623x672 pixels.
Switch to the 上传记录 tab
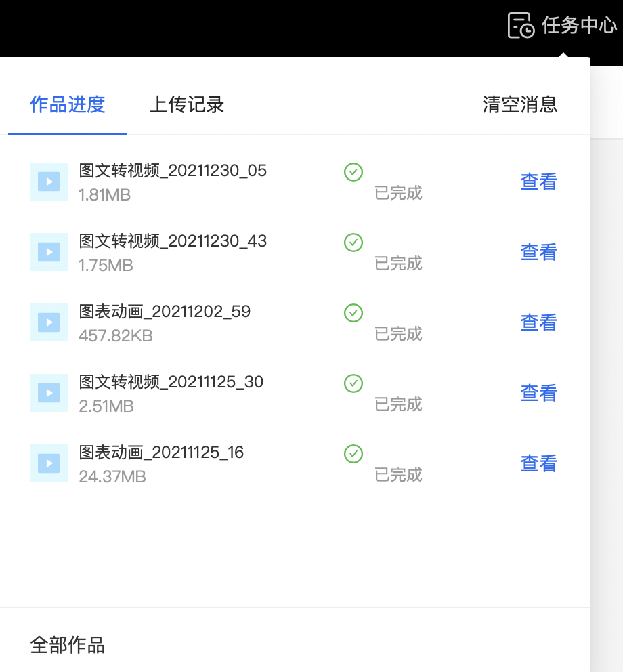click(187, 104)
